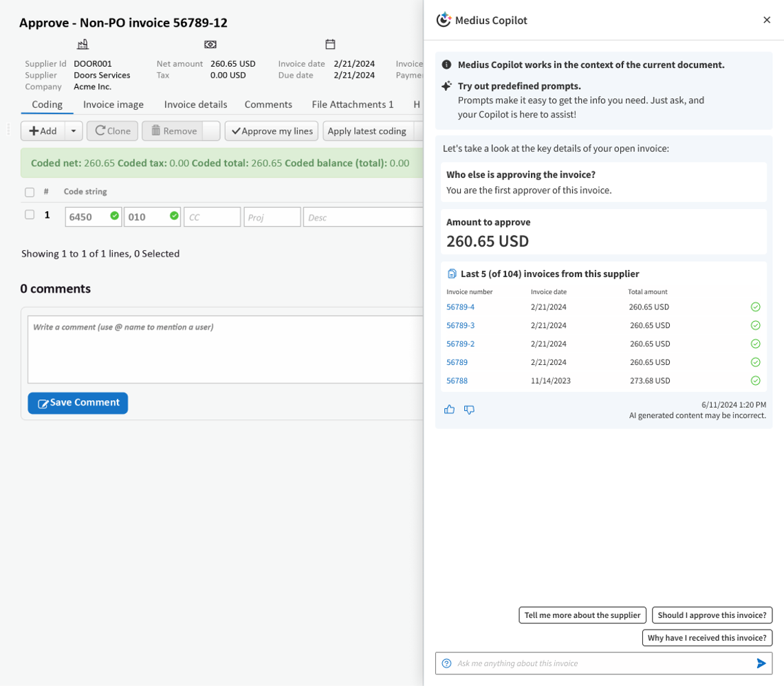Open the Invoice image tab
The width and height of the screenshot is (784, 686).
click(x=113, y=104)
